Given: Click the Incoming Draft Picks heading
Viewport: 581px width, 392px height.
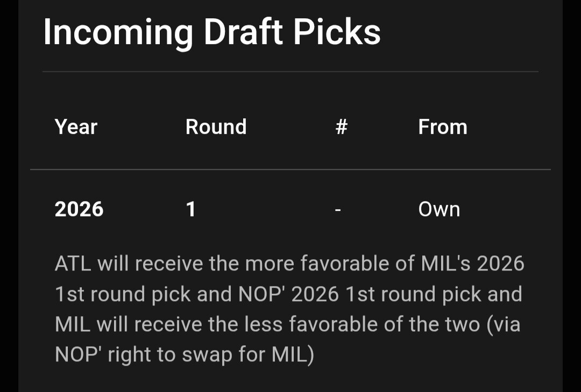Looking at the screenshot, I should pyautogui.click(x=212, y=32).
